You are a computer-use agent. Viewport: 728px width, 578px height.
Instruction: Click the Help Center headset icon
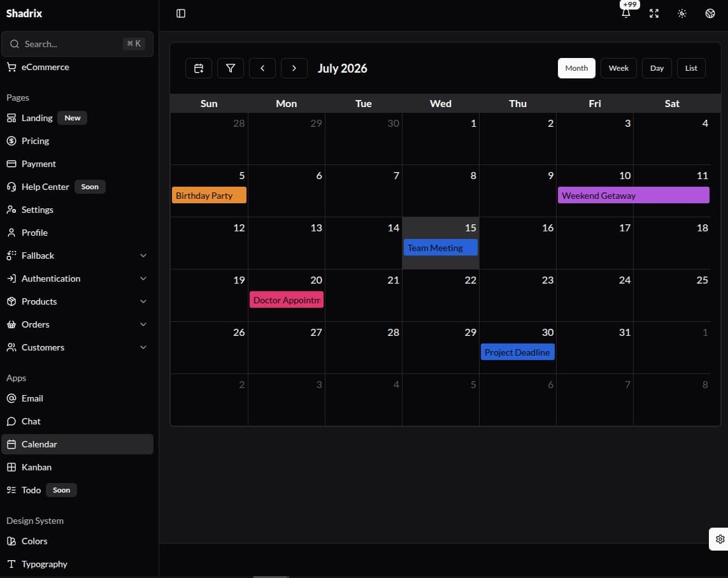11,187
